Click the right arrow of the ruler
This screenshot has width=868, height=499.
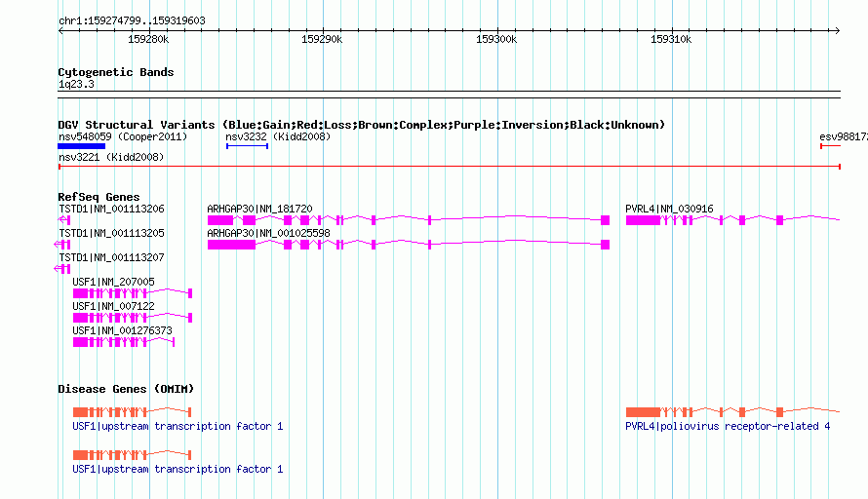(x=837, y=30)
